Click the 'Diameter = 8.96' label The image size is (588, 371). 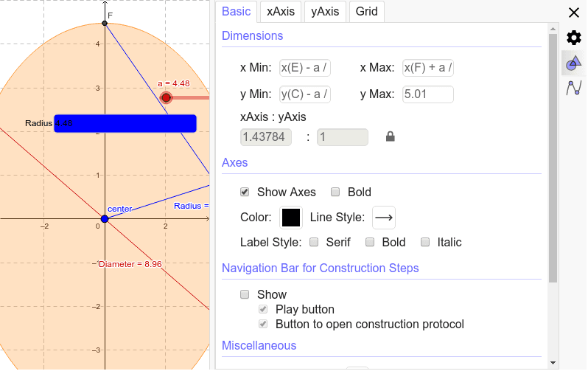click(x=130, y=264)
